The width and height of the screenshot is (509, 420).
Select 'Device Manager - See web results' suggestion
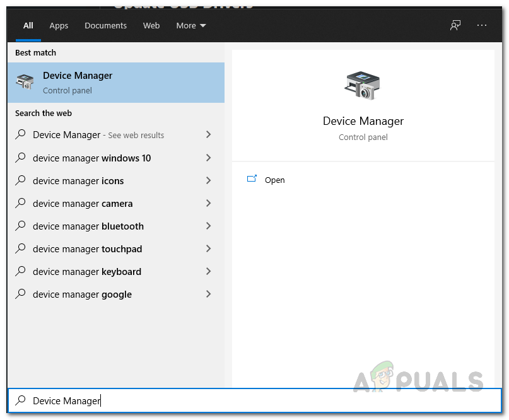tap(116, 135)
